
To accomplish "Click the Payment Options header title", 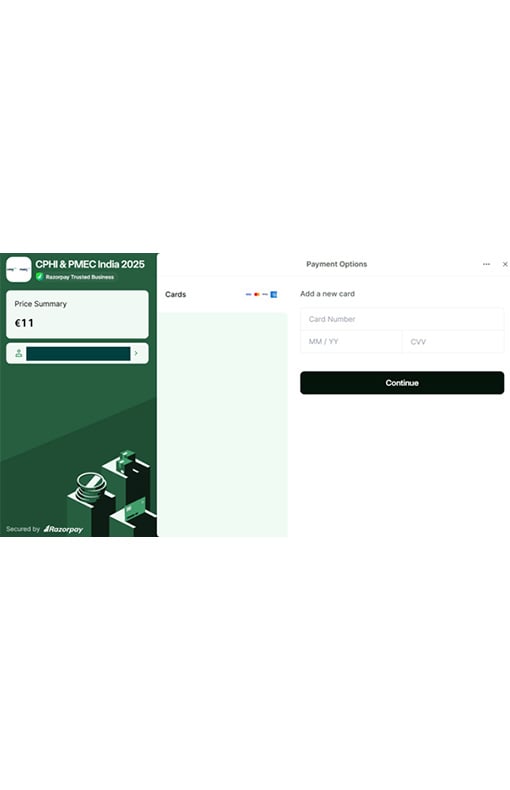I will click(x=337, y=264).
